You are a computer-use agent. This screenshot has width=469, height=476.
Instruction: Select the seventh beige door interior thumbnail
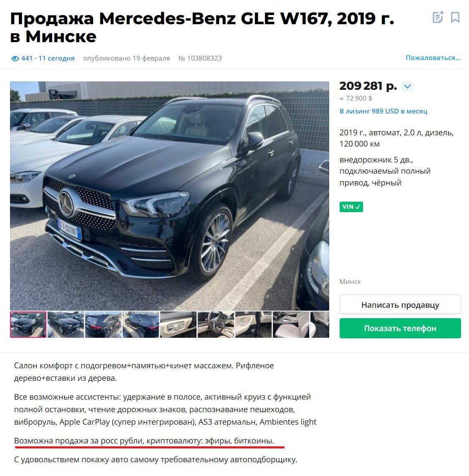(253, 324)
